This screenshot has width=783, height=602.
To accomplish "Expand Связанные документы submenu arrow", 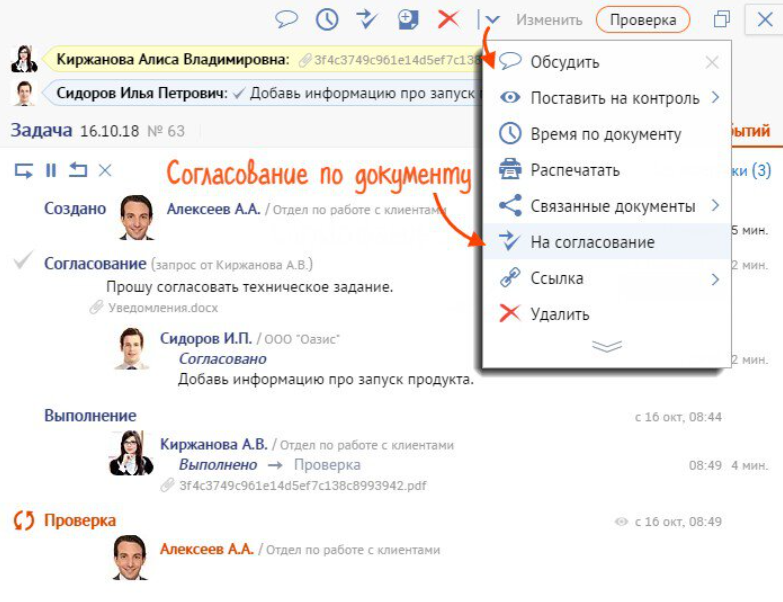I will tap(715, 206).
